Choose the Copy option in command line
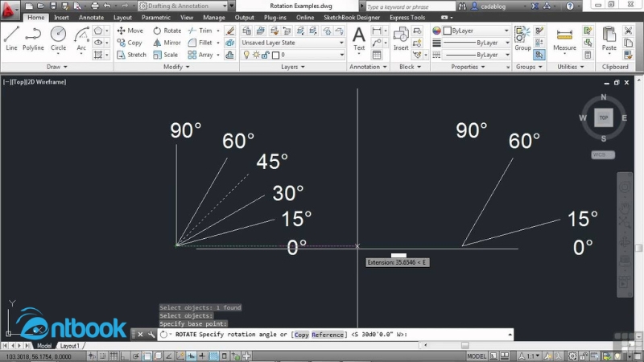The width and height of the screenshot is (644, 362). click(x=301, y=335)
